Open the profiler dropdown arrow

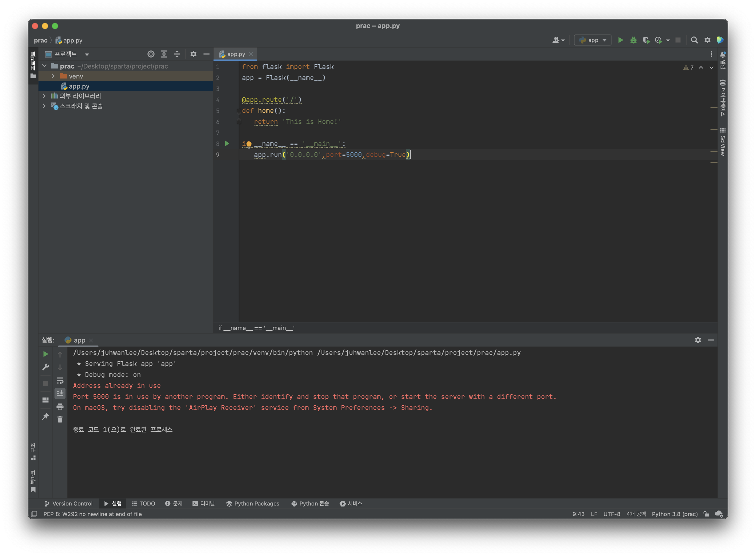click(668, 40)
